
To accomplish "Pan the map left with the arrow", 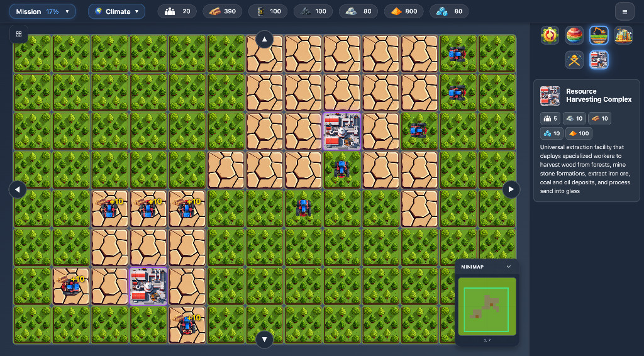I will pyautogui.click(x=18, y=189).
